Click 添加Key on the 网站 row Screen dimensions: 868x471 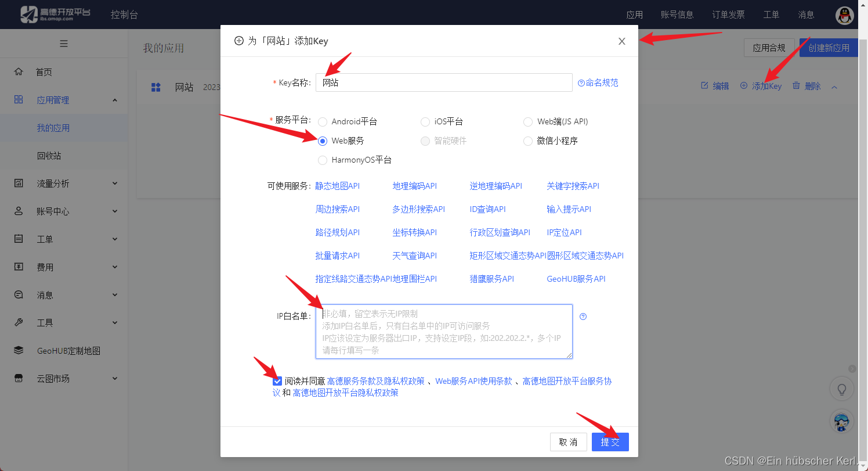761,86
